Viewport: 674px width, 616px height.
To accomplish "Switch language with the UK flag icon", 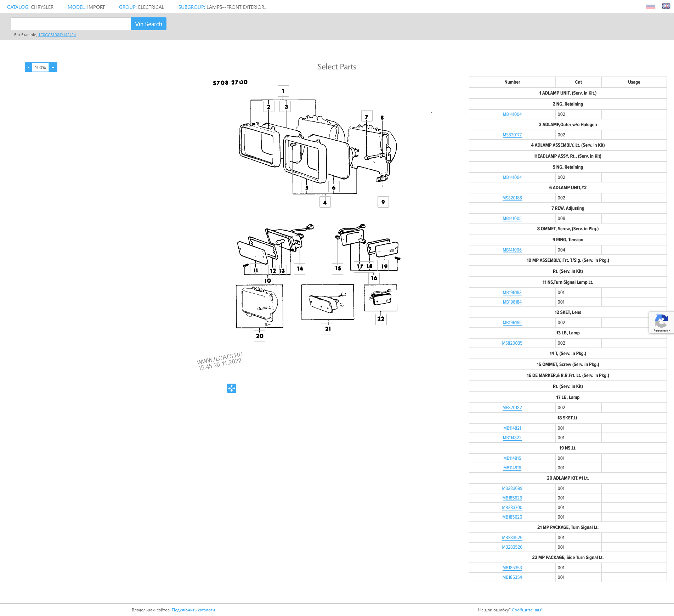I will click(x=666, y=6).
